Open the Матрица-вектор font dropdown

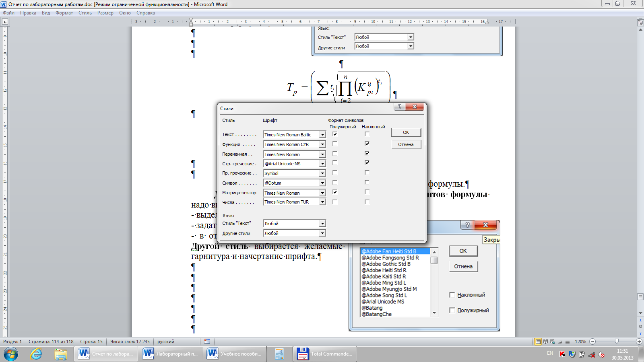click(x=322, y=193)
